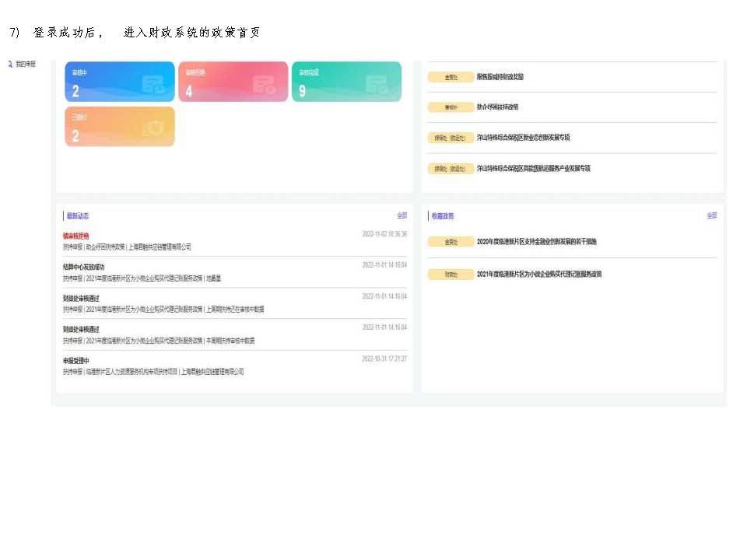This screenshot has width=747, height=560.
Task: Open the 申报受理中 activity entry
Action: click(76, 361)
